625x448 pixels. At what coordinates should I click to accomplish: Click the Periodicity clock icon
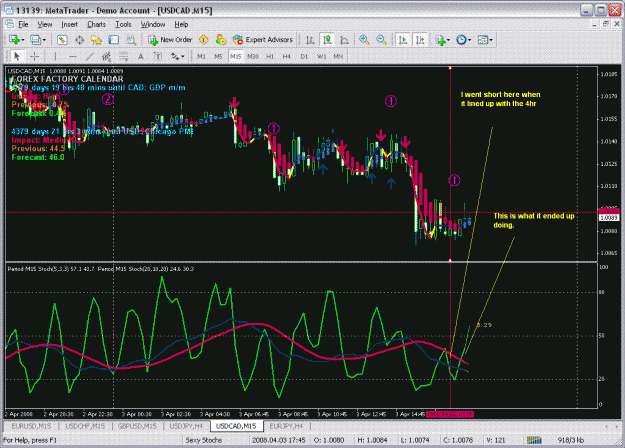(x=461, y=39)
